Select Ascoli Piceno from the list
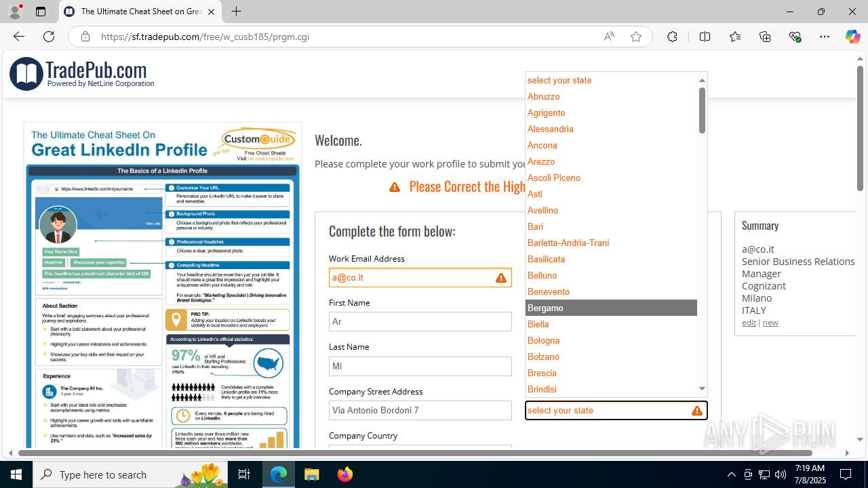Image resolution: width=868 pixels, height=488 pixels. click(x=611, y=178)
